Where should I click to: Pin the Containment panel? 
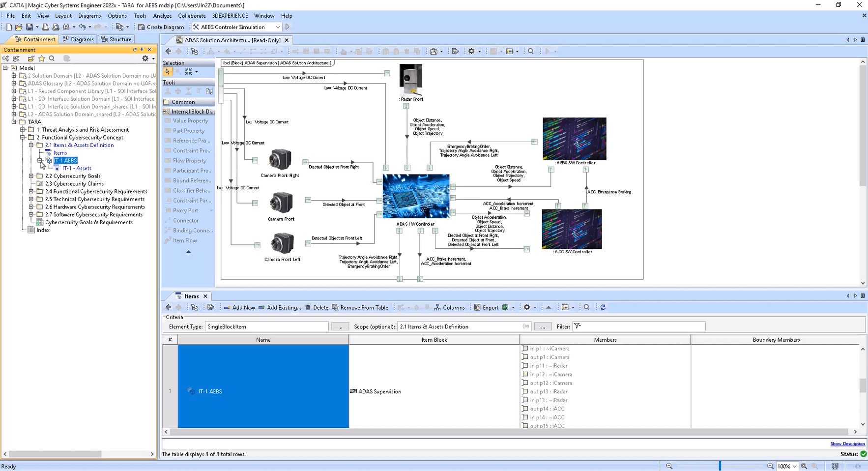[x=142, y=50]
